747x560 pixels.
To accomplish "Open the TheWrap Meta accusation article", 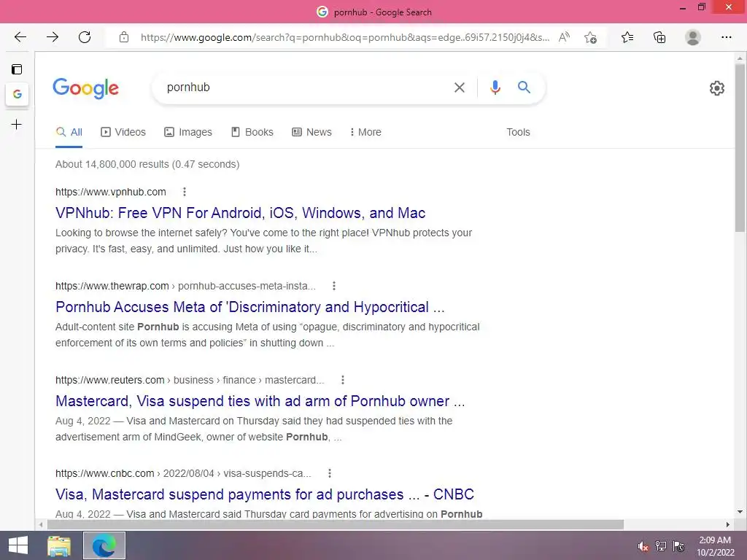I will pyautogui.click(x=250, y=307).
